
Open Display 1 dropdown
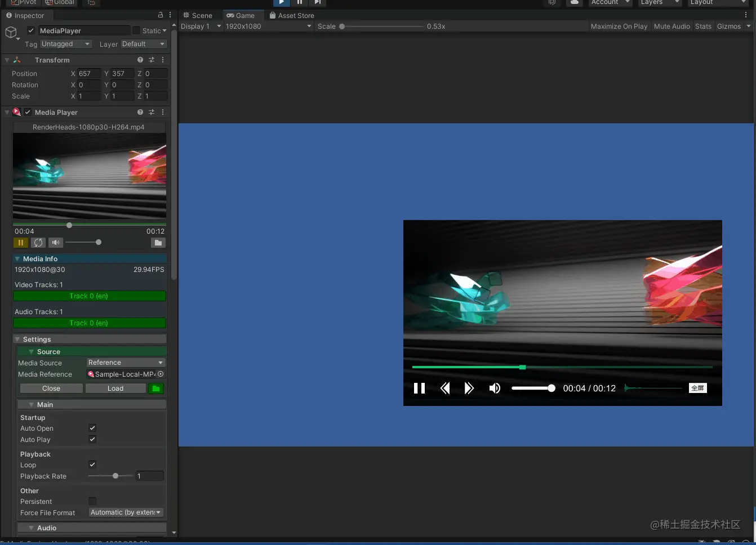point(201,26)
